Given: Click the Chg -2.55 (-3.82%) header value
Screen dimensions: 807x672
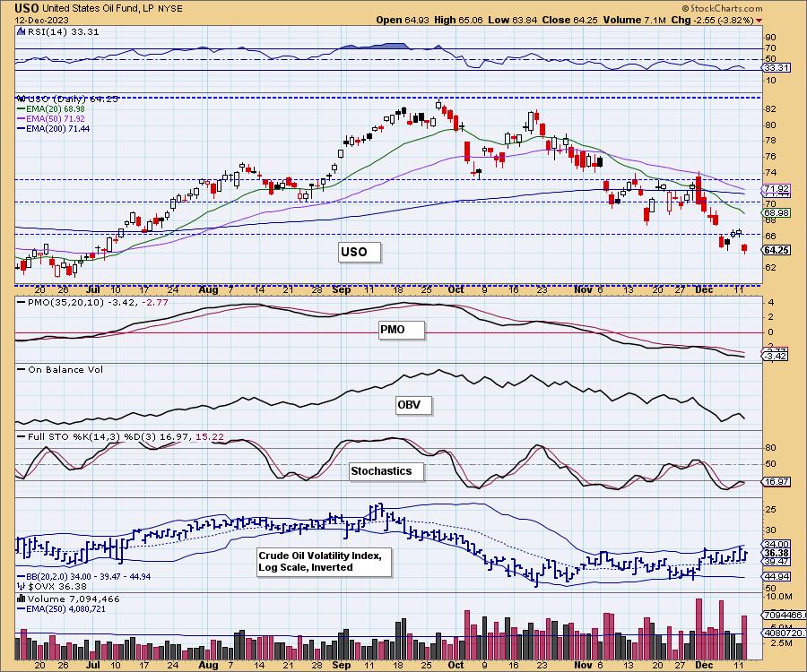Looking at the screenshot, I should point(712,20).
